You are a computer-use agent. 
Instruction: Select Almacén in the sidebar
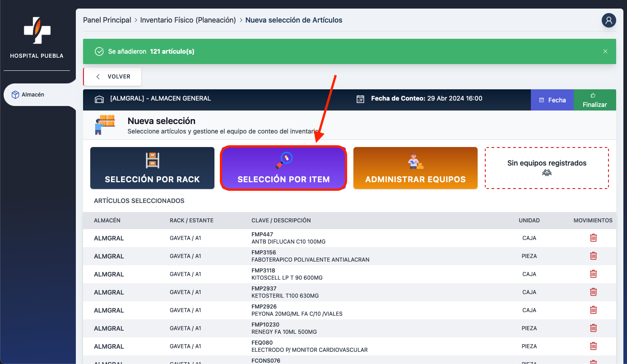click(33, 95)
